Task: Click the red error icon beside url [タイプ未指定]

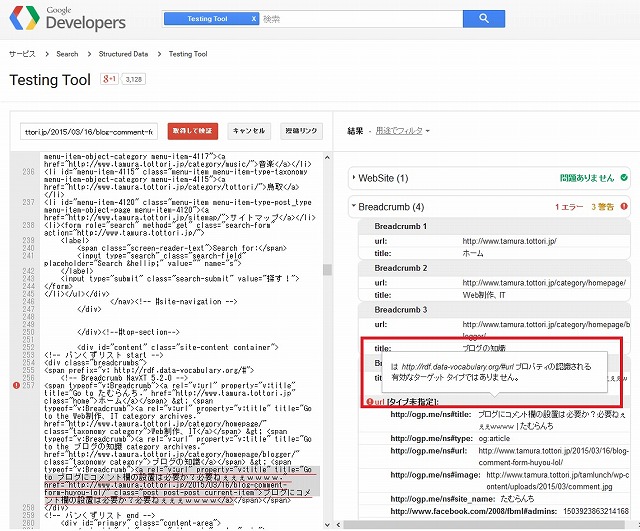Action: tap(369, 402)
